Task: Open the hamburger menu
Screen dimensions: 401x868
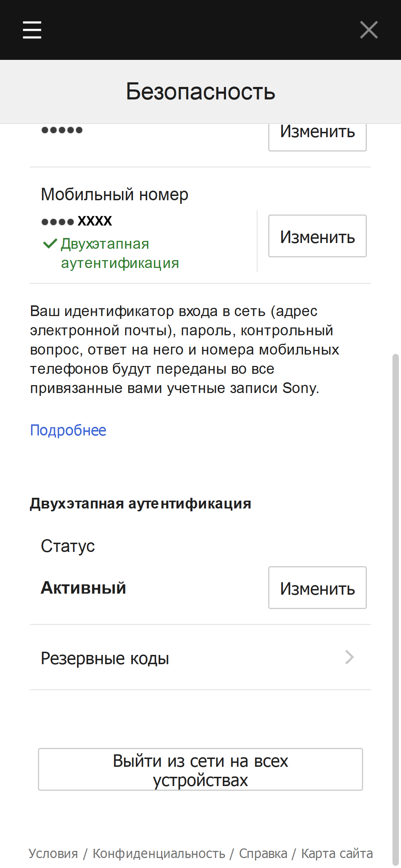Action: [32, 30]
